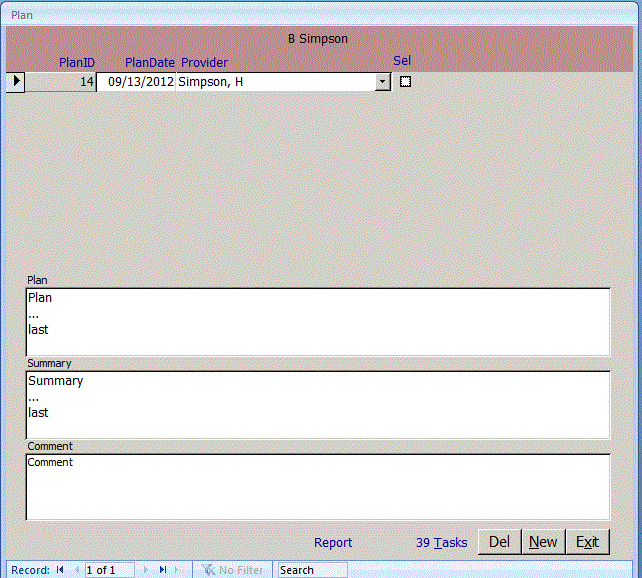
Task: Click the PlanDate field 09/13/2012
Action: click(136, 82)
